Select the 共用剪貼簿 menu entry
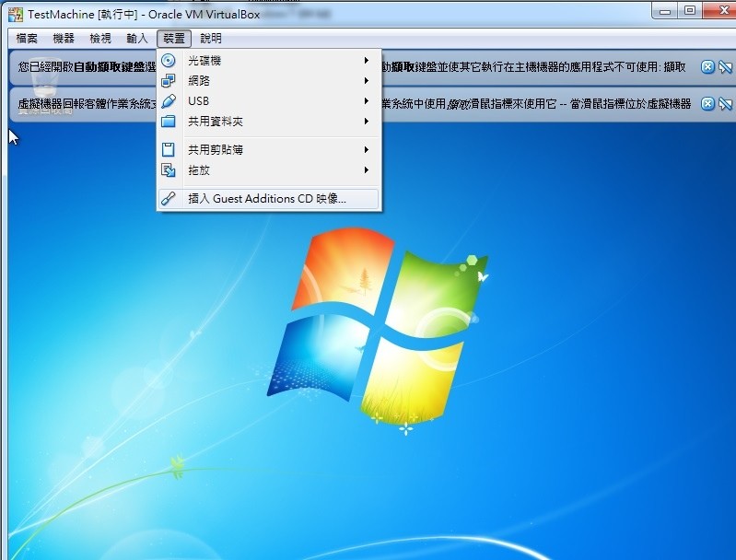 (x=268, y=150)
